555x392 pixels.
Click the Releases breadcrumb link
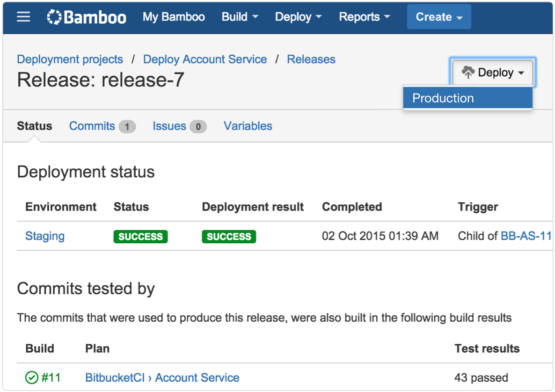pyautogui.click(x=311, y=59)
